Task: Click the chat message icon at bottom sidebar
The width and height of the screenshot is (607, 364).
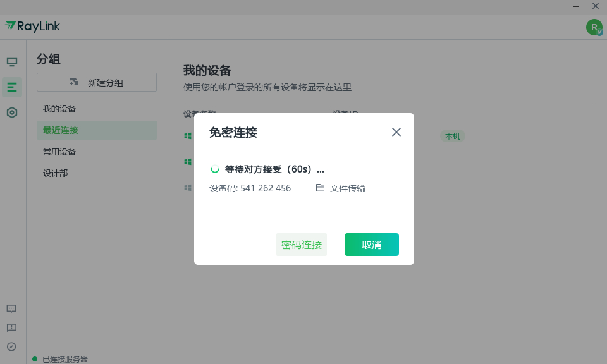Action: coord(11,308)
